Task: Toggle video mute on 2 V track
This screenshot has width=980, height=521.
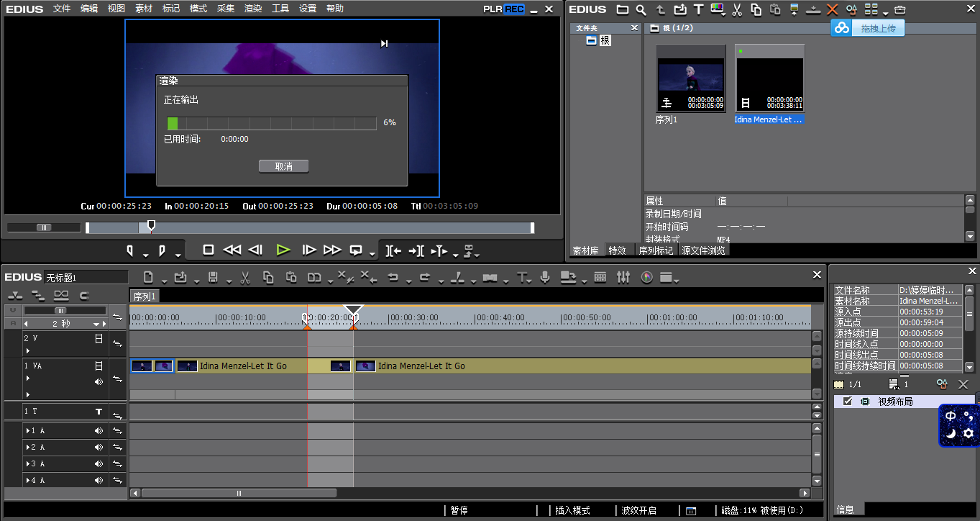Action: [x=99, y=338]
